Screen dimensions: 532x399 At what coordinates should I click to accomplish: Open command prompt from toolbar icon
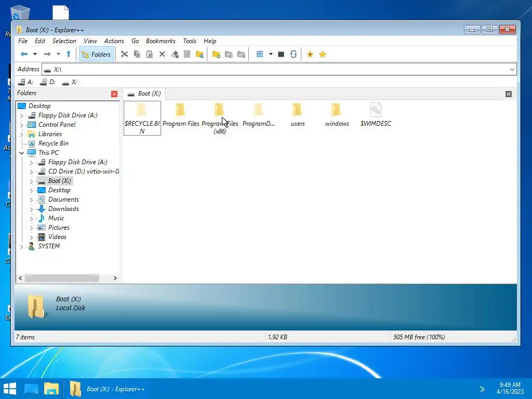pyautogui.click(x=281, y=54)
